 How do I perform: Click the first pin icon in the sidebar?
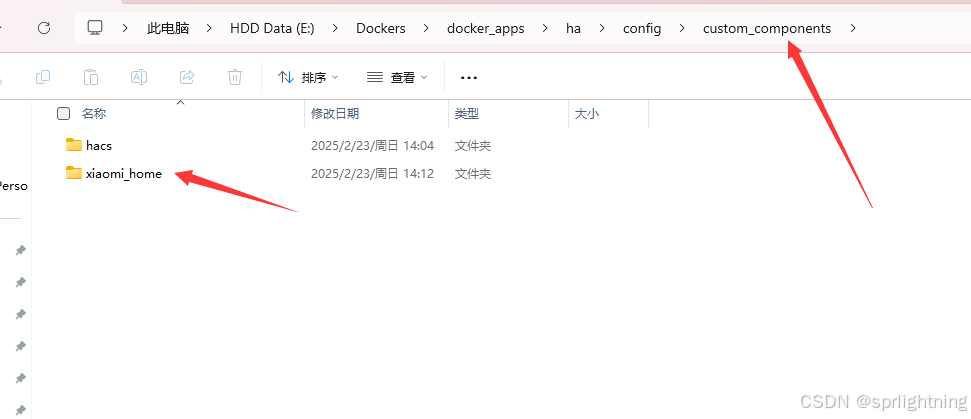coord(20,250)
